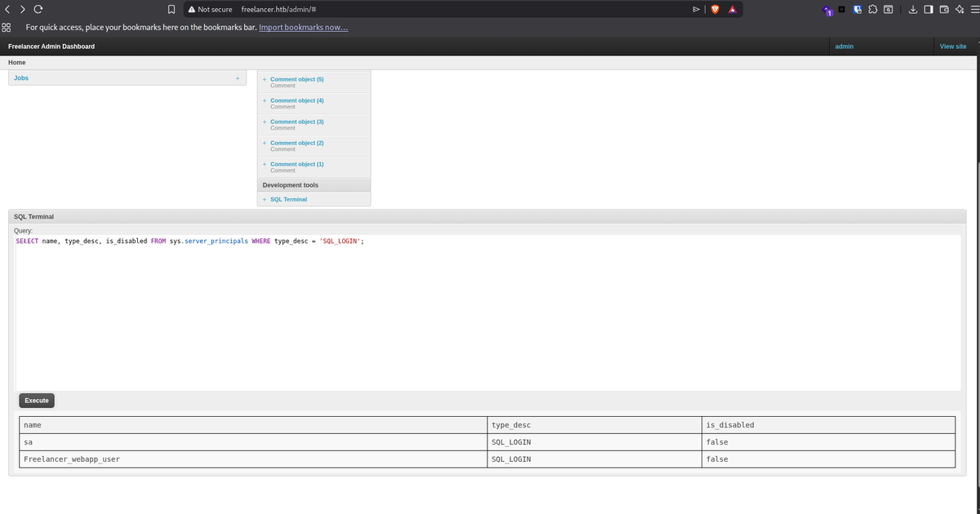Open the Extensions puzzle-piece menu
The width and height of the screenshot is (980, 514).
point(872,9)
